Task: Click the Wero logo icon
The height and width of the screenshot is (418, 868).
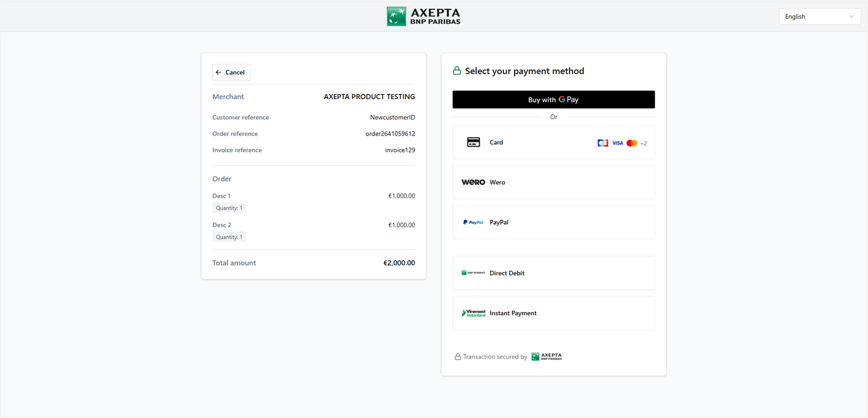Action: tap(473, 183)
